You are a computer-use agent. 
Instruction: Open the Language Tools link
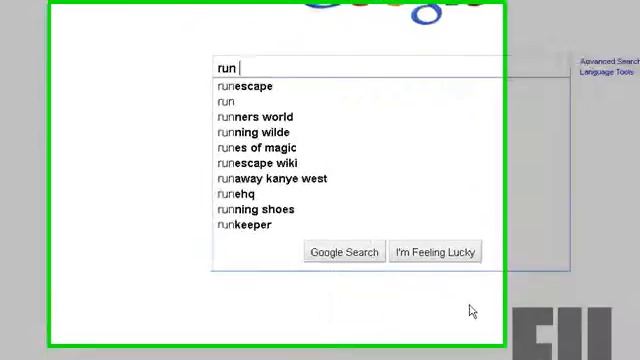tap(606, 72)
